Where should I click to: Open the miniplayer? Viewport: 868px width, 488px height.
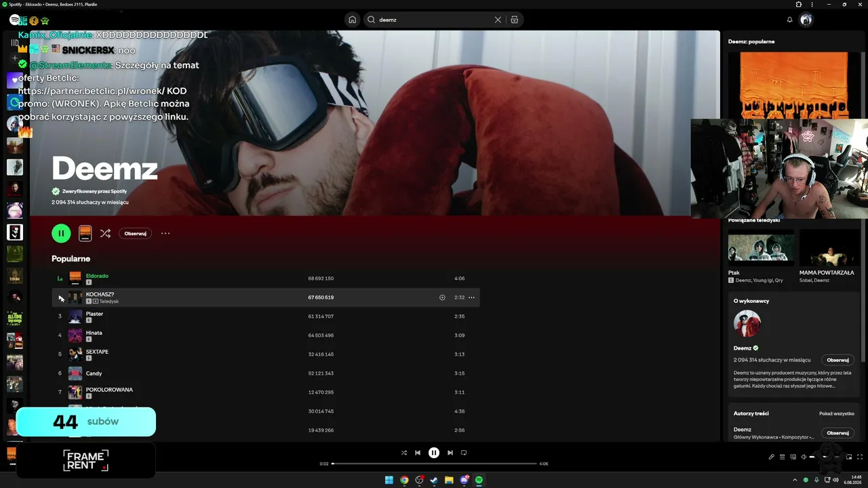coord(848,457)
